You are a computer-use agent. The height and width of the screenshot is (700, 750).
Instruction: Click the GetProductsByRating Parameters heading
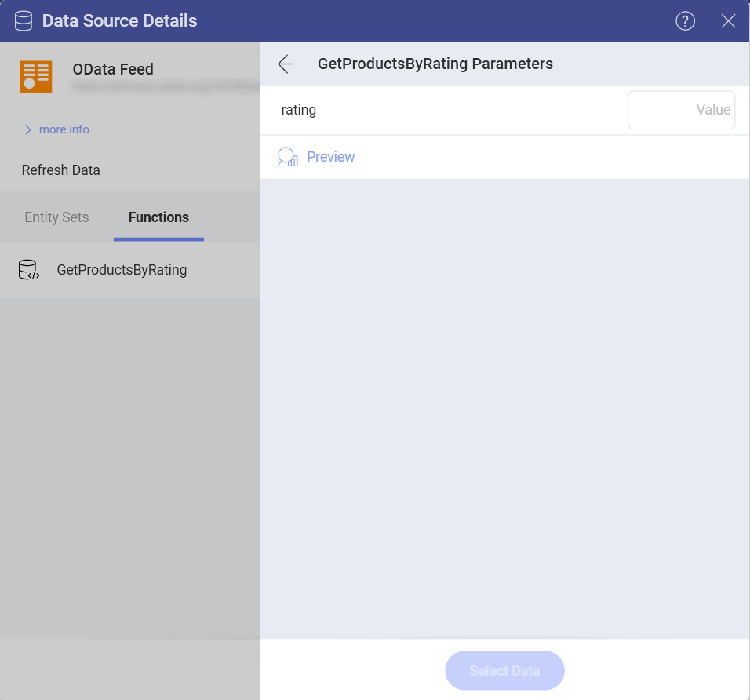[x=435, y=64]
